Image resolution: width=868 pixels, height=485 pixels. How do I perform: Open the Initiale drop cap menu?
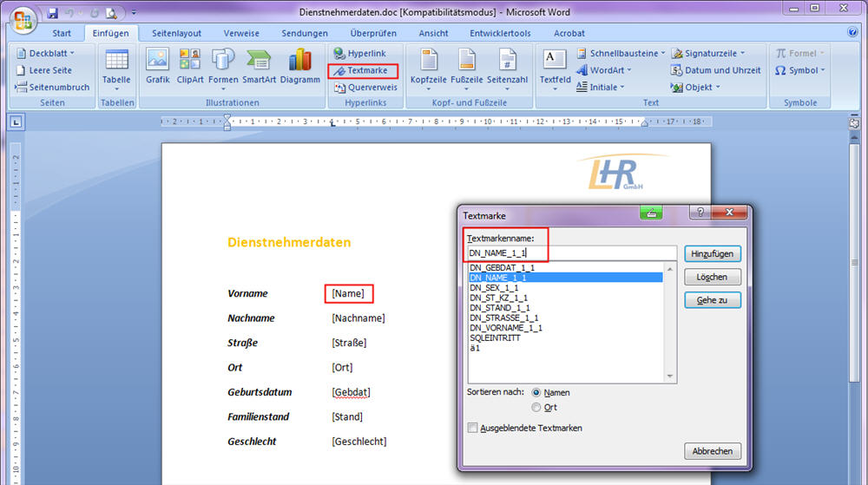click(x=600, y=88)
